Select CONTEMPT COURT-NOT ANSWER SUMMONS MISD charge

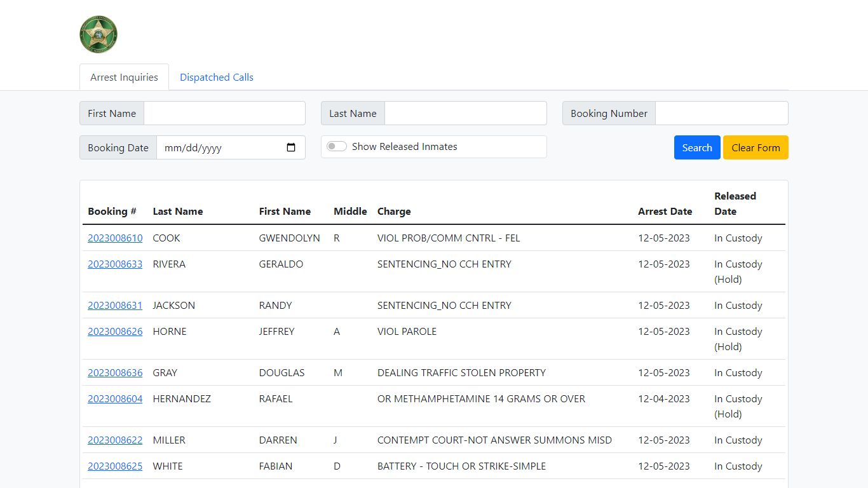(x=494, y=440)
